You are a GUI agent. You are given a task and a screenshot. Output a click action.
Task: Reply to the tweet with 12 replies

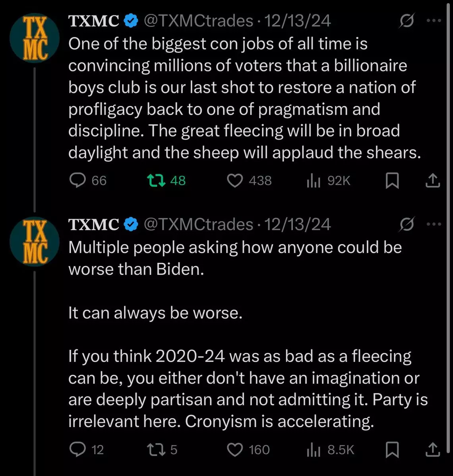77,449
